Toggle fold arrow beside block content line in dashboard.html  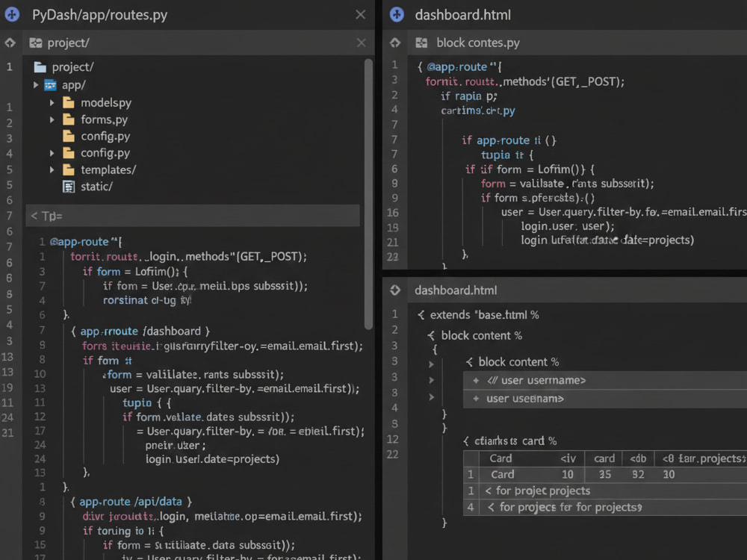pyautogui.click(x=431, y=364)
